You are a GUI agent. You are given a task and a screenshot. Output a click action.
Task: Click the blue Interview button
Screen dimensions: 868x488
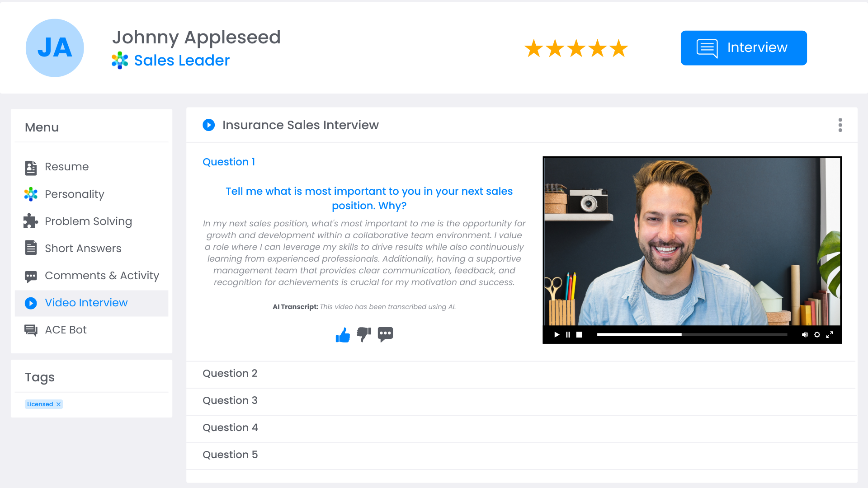(744, 48)
